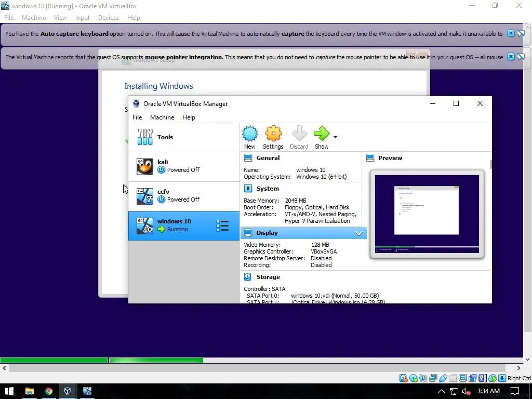Viewport: 532px width, 399px height.
Task: Click the '2048 MB' base memory value
Action: [x=296, y=201]
